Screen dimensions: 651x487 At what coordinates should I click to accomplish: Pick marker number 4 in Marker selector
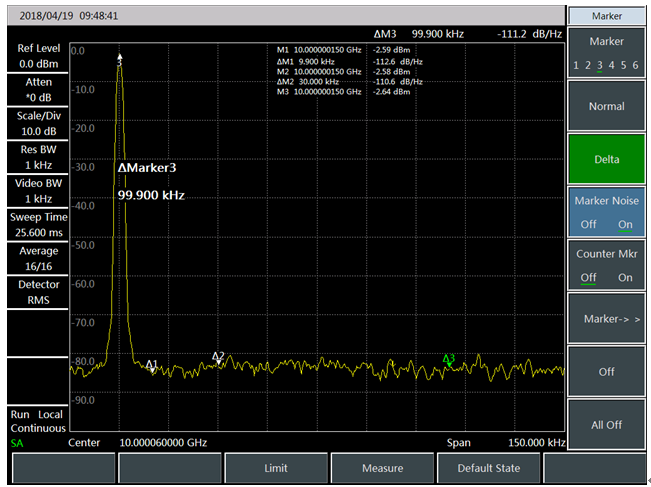click(x=611, y=66)
